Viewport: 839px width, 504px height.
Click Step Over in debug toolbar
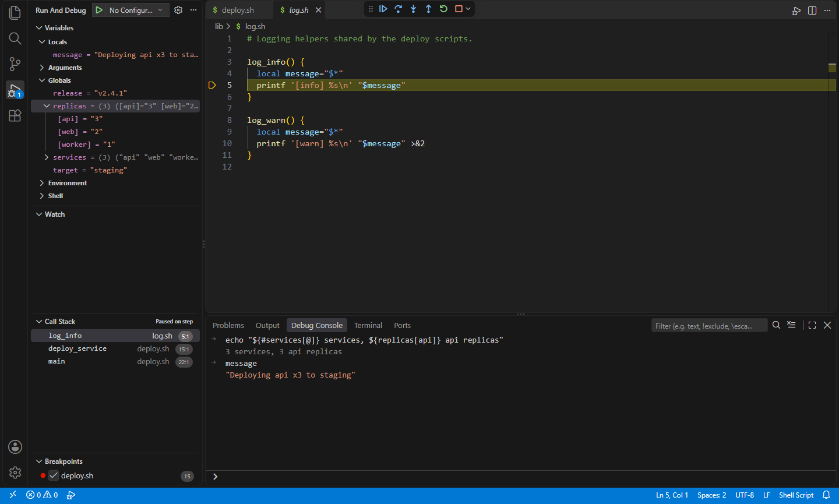pos(398,9)
